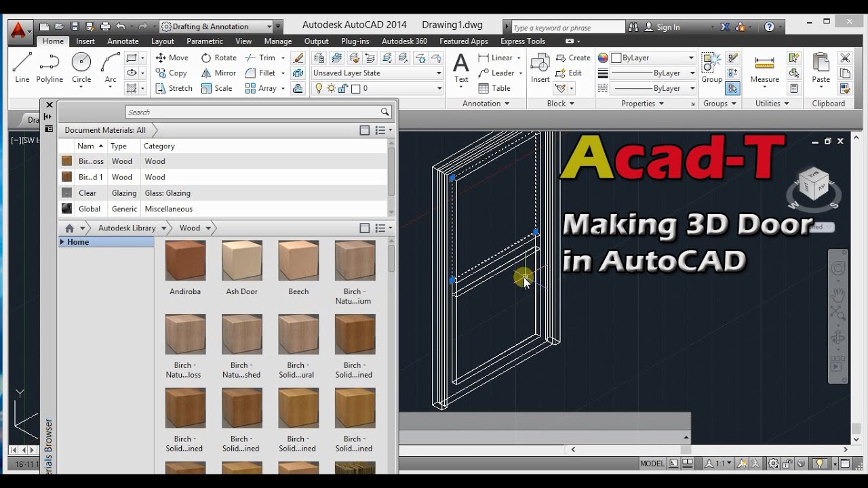The height and width of the screenshot is (488, 868).
Task: Click in the materials Search field
Action: pos(258,112)
